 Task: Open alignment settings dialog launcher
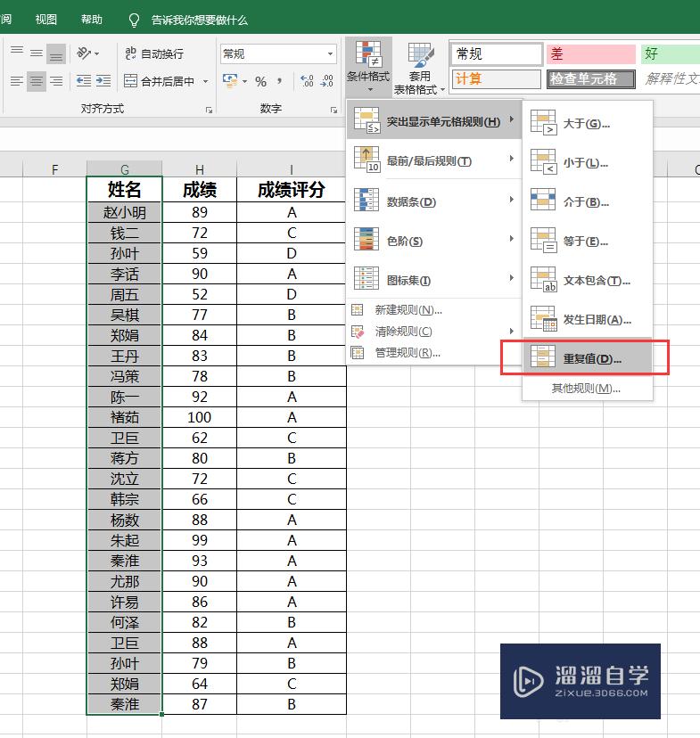(209, 110)
